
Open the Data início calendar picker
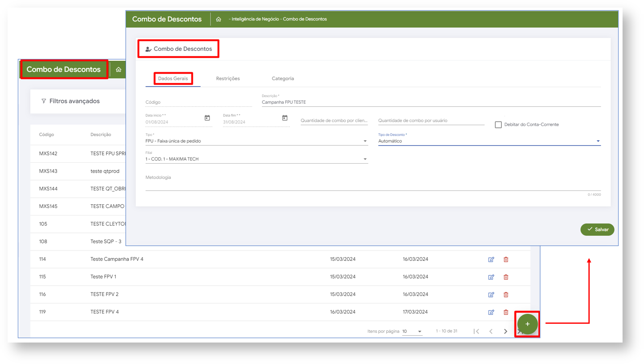pos(207,118)
